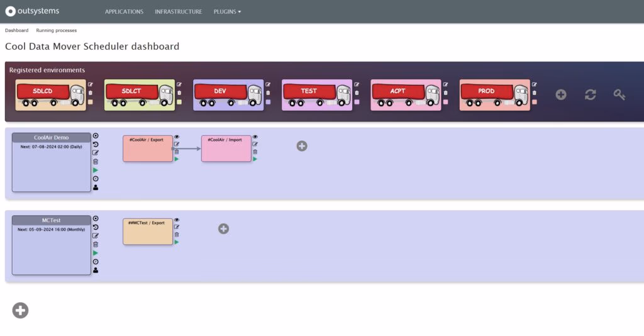Edit the PROD environment

(x=535, y=84)
